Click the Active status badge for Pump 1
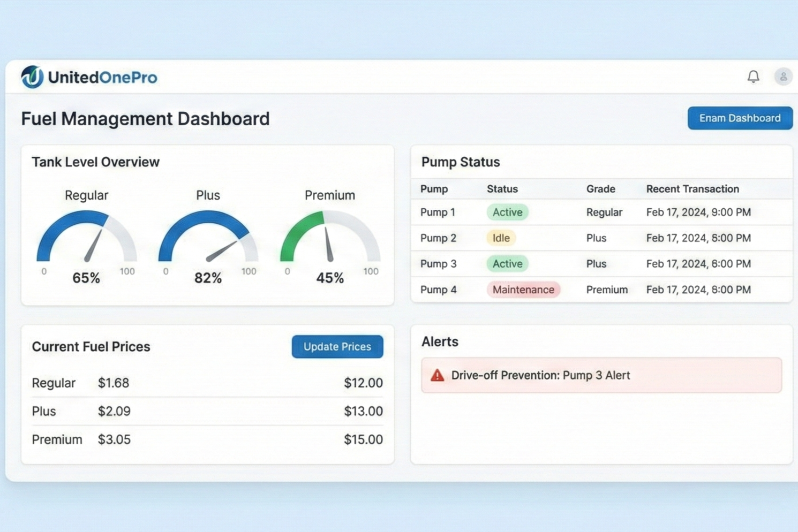This screenshot has height=532, width=798. pyautogui.click(x=507, y=212)
